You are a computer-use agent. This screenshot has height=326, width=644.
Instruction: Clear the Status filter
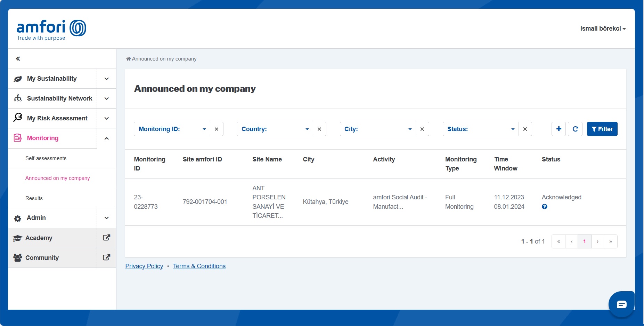[x=525, y=129]
